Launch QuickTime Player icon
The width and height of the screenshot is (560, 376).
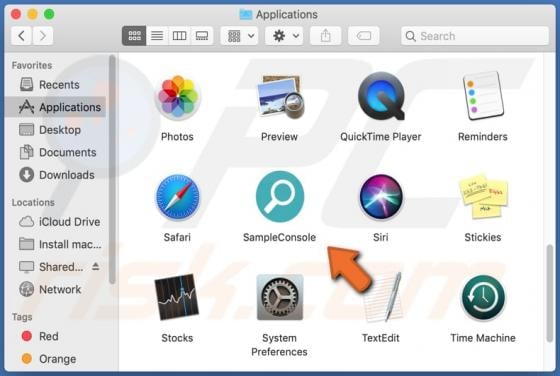[x=381, y=96]
